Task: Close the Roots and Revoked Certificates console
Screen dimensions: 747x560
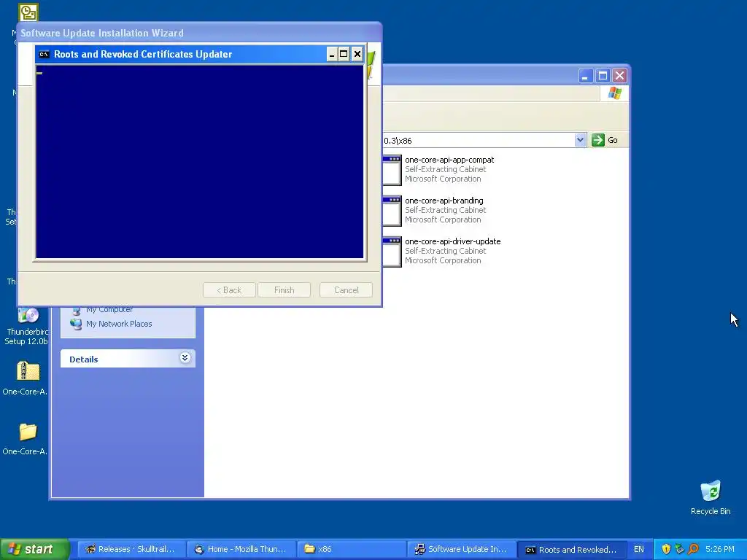Action: (x=357, y=54)
